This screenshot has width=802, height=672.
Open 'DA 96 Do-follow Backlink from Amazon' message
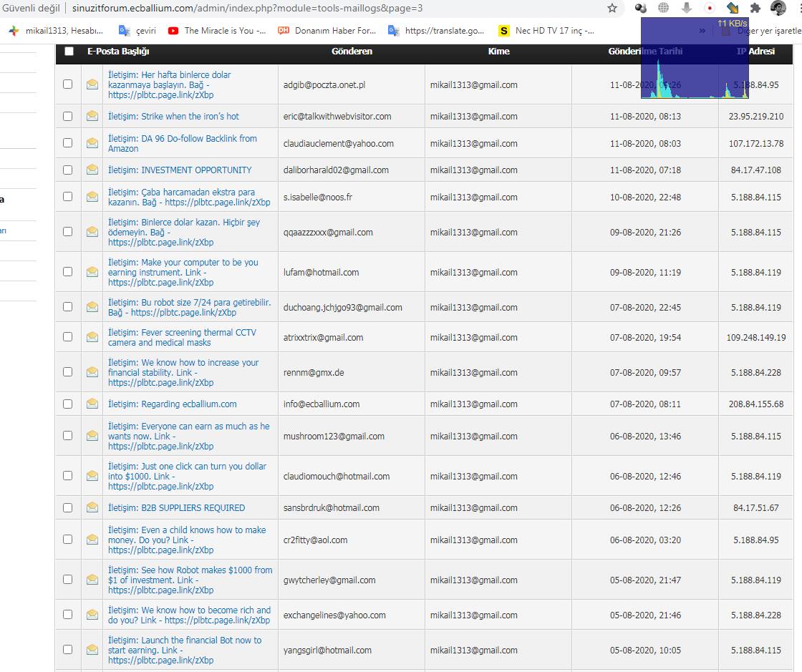[182, 143]
